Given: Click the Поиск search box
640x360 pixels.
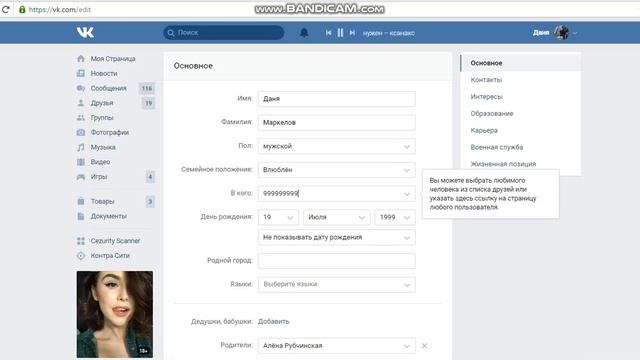Looking at the screenshot, I should [x=224, y=32].
